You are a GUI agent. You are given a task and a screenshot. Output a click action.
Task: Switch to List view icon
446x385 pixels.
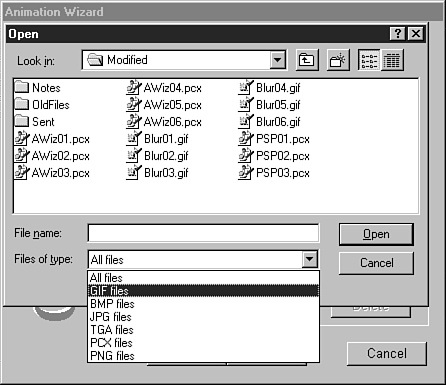pos(369,60)
